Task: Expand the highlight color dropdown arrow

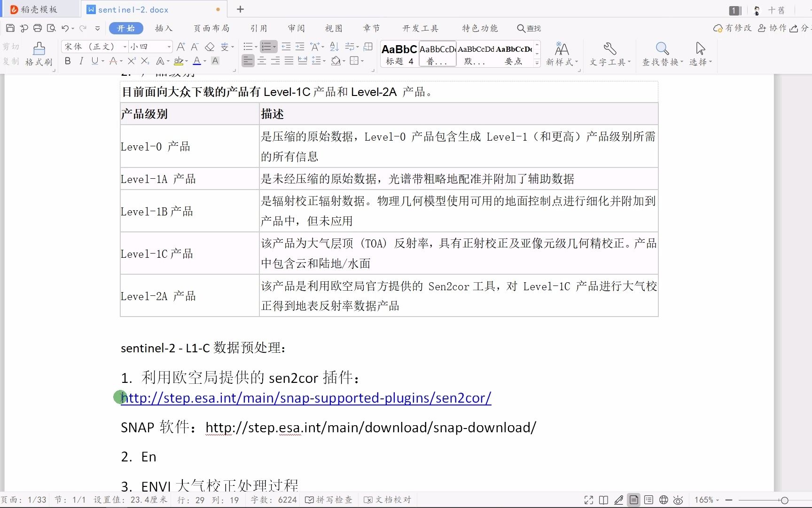Action: click(187, 61)
